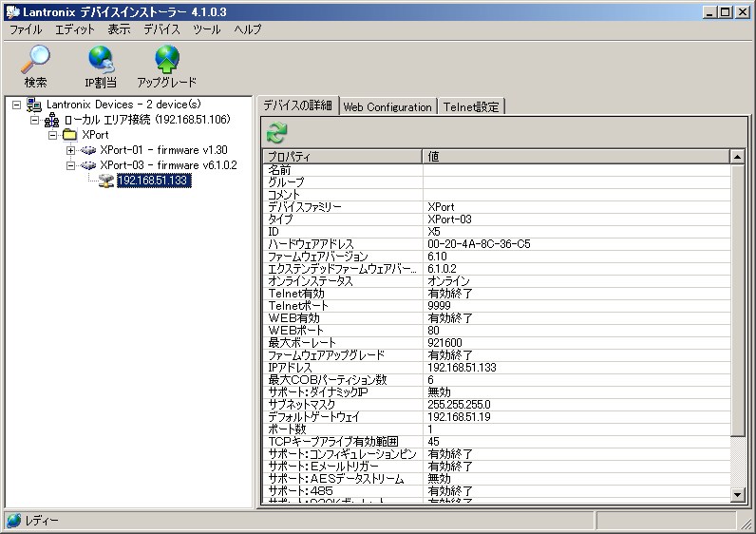Click the 192.168.51.133 device node icon

click(x=106, y=181)
